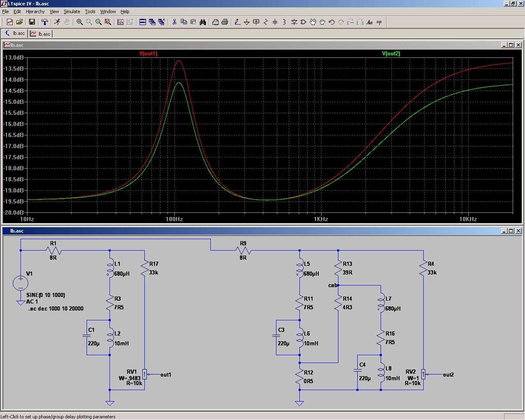525x420 pixels.
Task: Click the Zoom In magnifier icon
Action: coord(80,22)
